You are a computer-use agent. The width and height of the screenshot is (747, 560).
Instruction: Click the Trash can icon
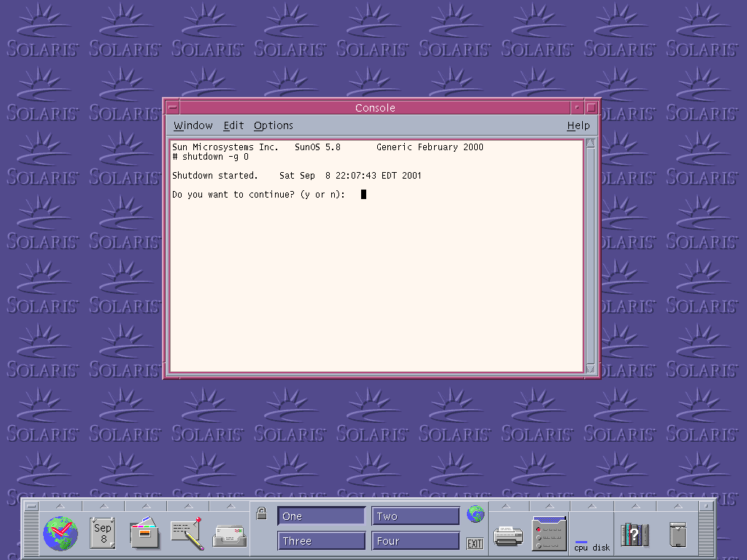point(678,534)
